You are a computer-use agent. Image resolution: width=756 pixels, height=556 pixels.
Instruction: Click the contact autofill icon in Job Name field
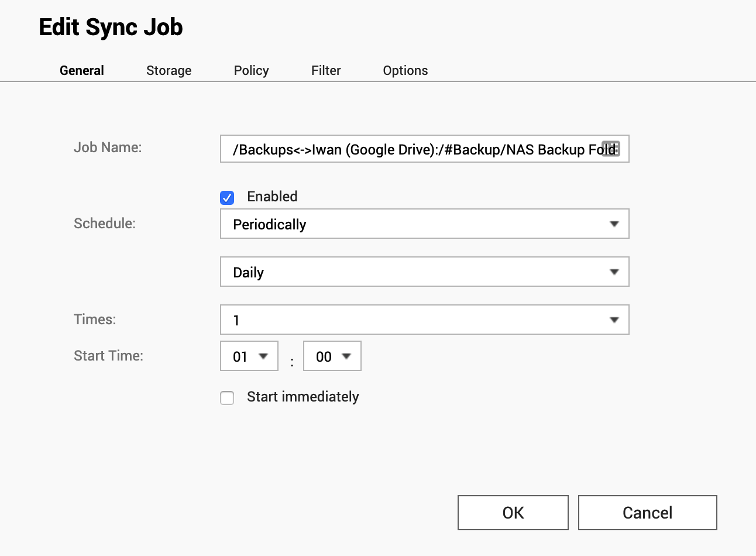click(x=610, y=149)
